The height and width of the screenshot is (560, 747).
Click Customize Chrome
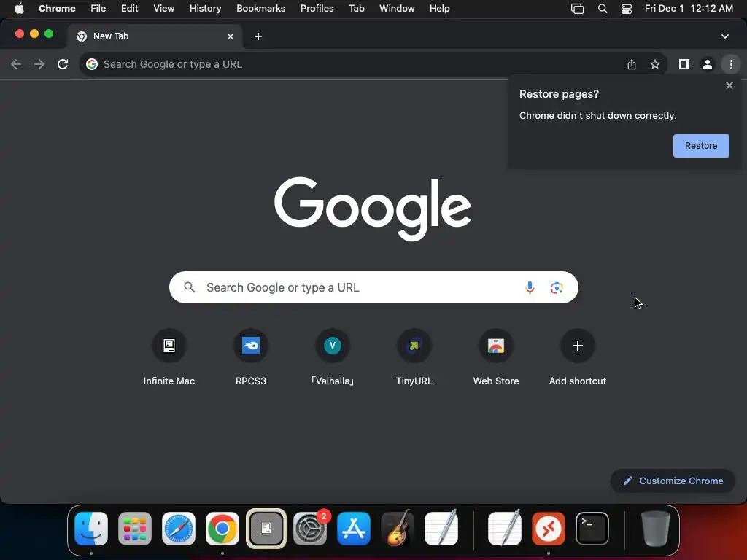click(673, 481)
